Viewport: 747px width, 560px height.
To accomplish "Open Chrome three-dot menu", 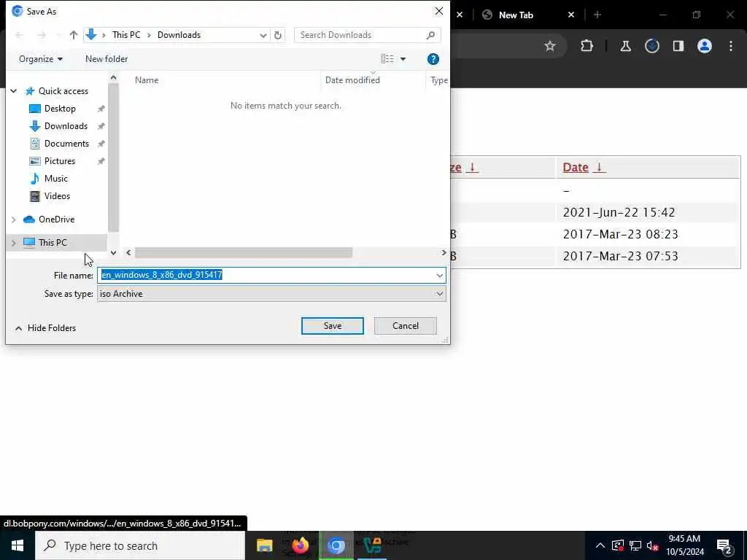I will [x=731, y=46].
